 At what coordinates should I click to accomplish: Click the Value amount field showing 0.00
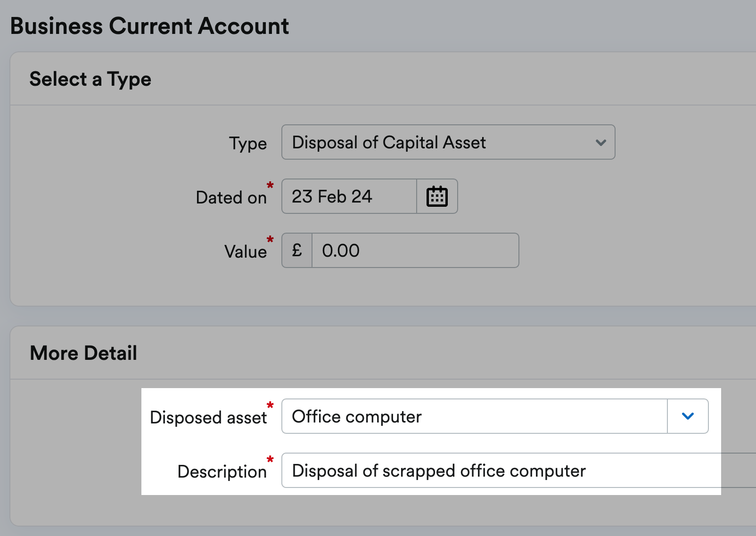click(415, 251)
